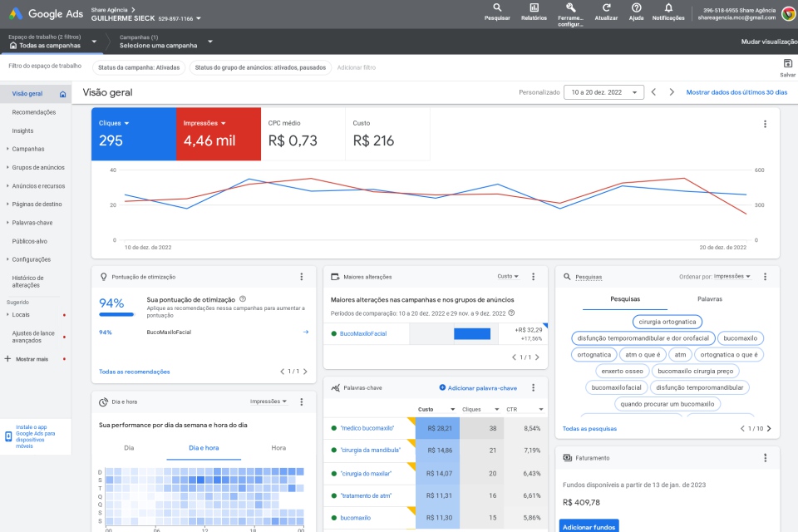Open the Notificações bell icon

coord(668,12)
